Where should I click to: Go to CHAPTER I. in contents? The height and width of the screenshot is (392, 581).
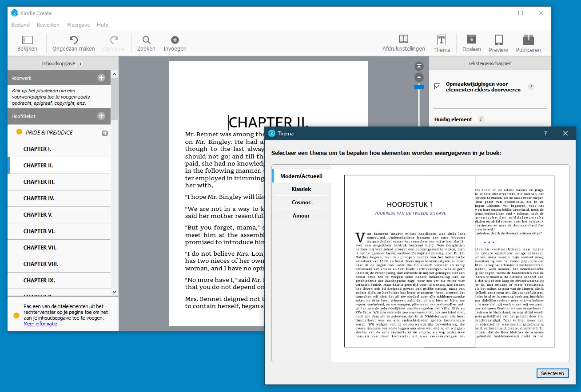pos(59,149)
